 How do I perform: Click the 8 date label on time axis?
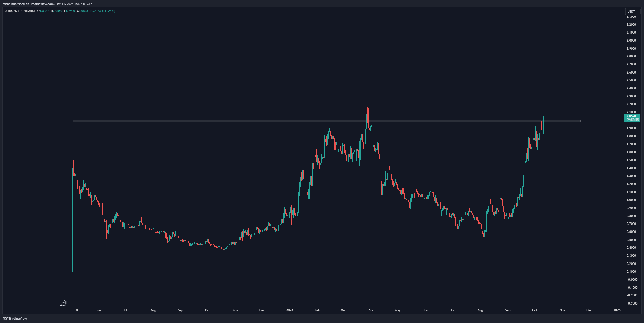77,310
